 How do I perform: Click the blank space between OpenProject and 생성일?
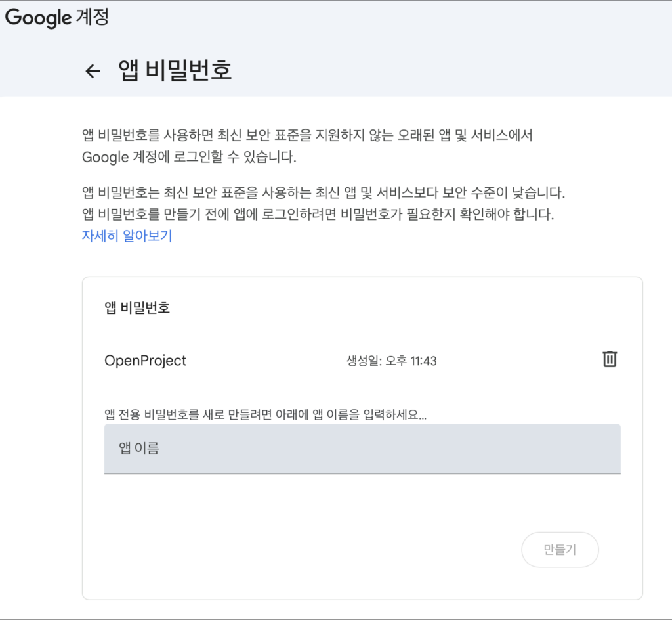coord(262,361)
